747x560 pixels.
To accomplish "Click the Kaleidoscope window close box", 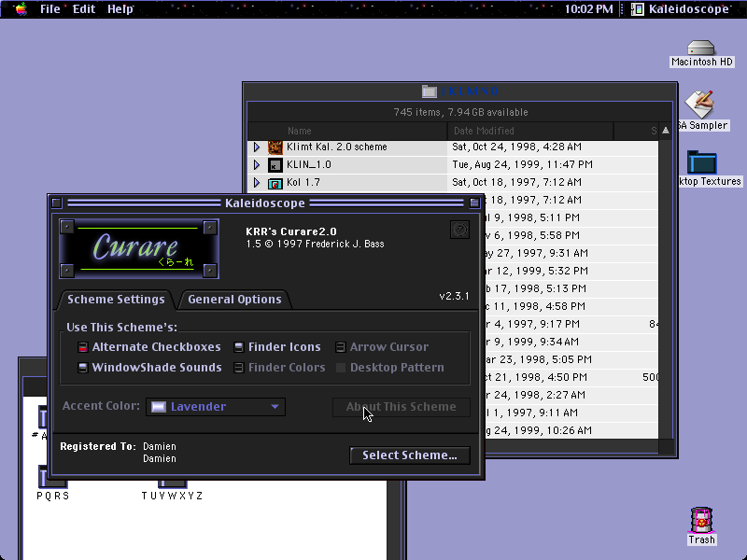I will pyautogui.click(x=57, y=203).
